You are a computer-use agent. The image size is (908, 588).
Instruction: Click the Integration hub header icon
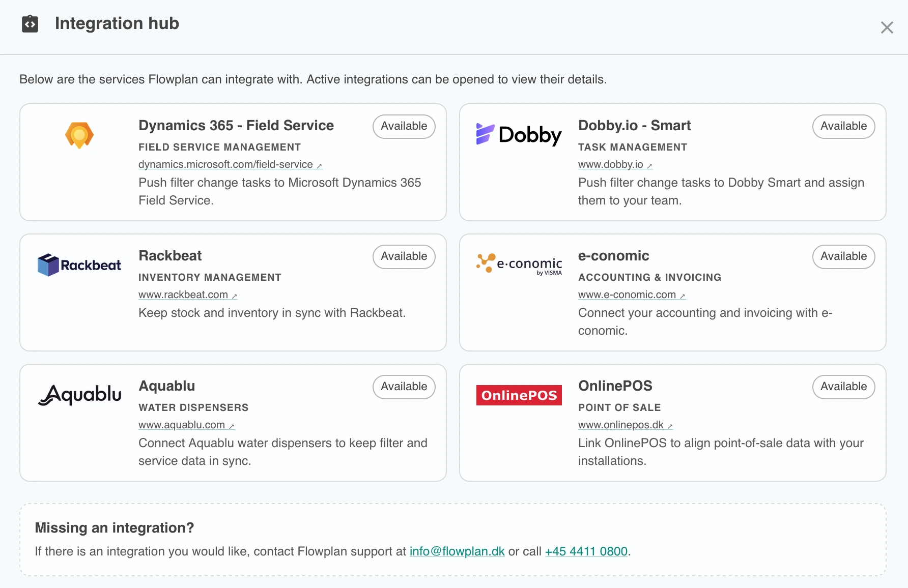(x=30, y=24)
